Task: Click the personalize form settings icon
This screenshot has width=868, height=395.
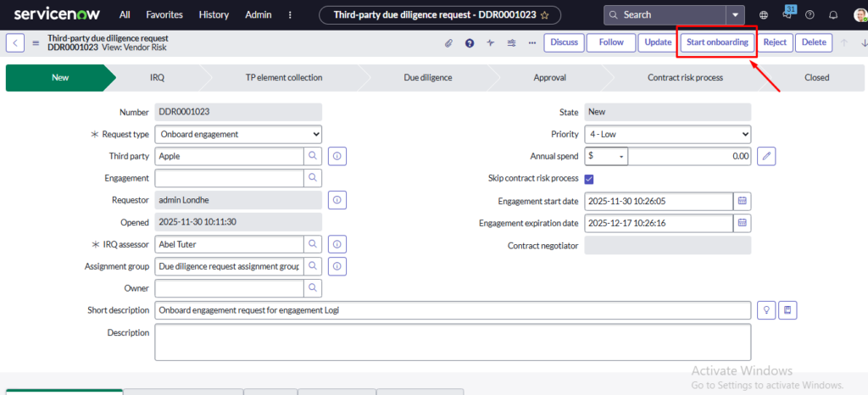Action: [512, 43]
